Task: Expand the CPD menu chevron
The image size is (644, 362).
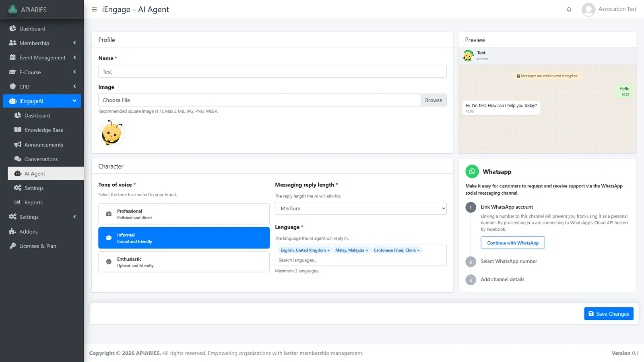Action: [x=74, y=86]
